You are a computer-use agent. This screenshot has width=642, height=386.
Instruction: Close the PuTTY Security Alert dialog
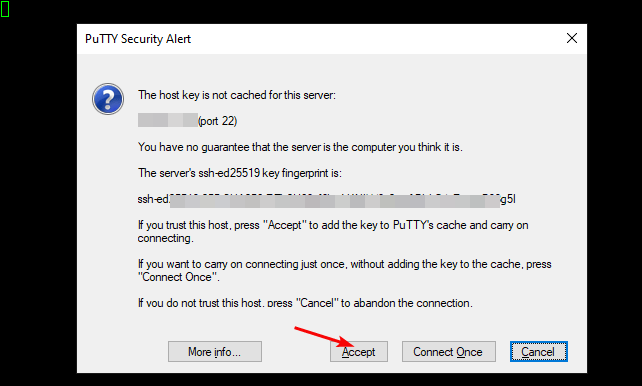pyautogui.click(x=572, y=38)
